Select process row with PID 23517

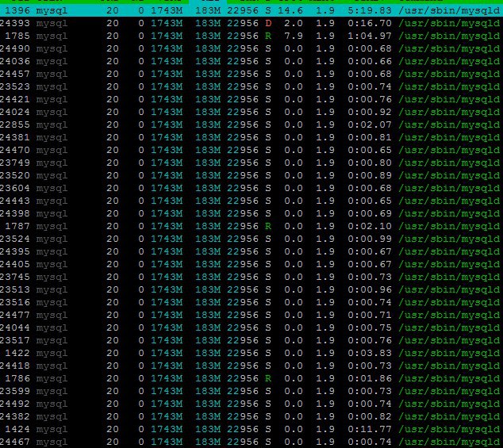click(x=251, y=341)
